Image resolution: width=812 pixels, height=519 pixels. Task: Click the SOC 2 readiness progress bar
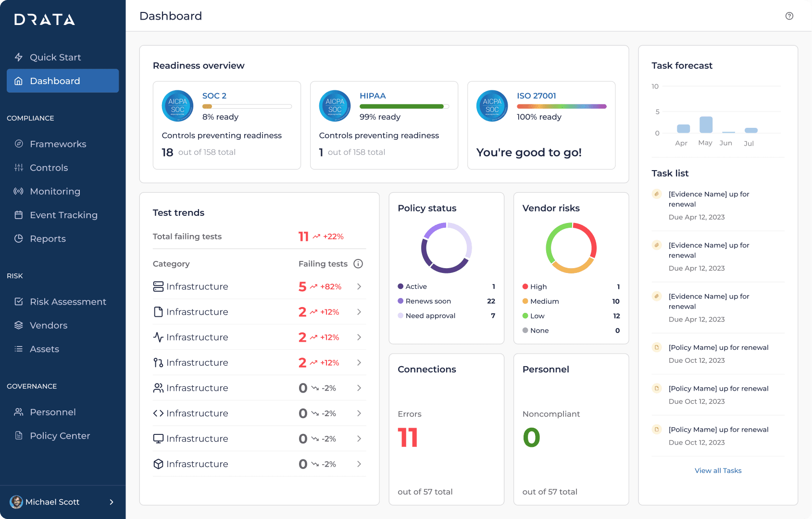pyautogui.click(x=247, y=106)
